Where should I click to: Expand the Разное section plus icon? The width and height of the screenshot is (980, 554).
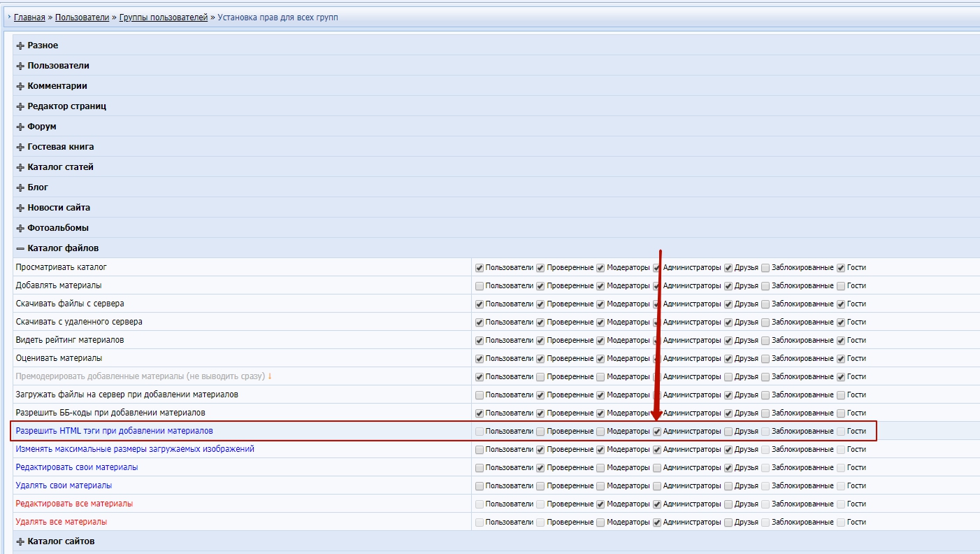pos(20,45)
